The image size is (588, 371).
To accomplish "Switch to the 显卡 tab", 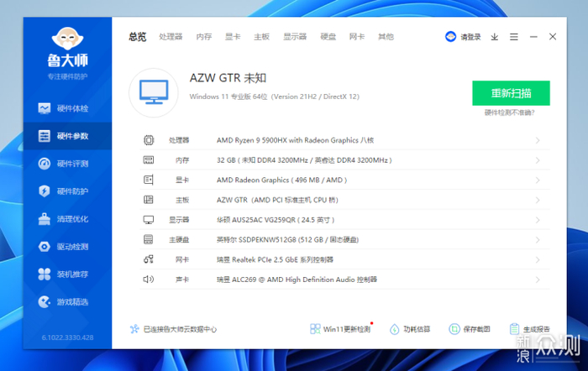I will (x=233, y=37).
